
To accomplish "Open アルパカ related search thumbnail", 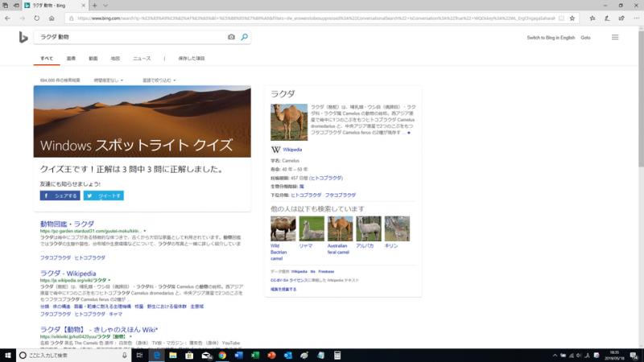I will coord(369,228).
